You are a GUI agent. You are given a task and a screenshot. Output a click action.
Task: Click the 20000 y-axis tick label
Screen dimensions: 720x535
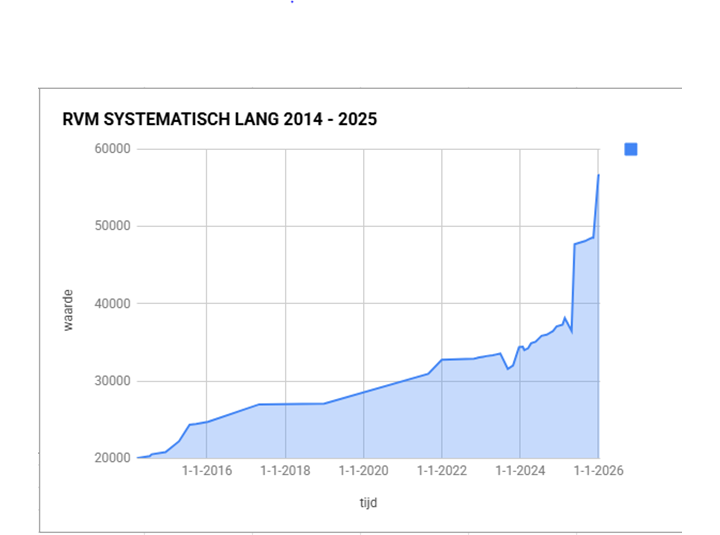(107, 458)
